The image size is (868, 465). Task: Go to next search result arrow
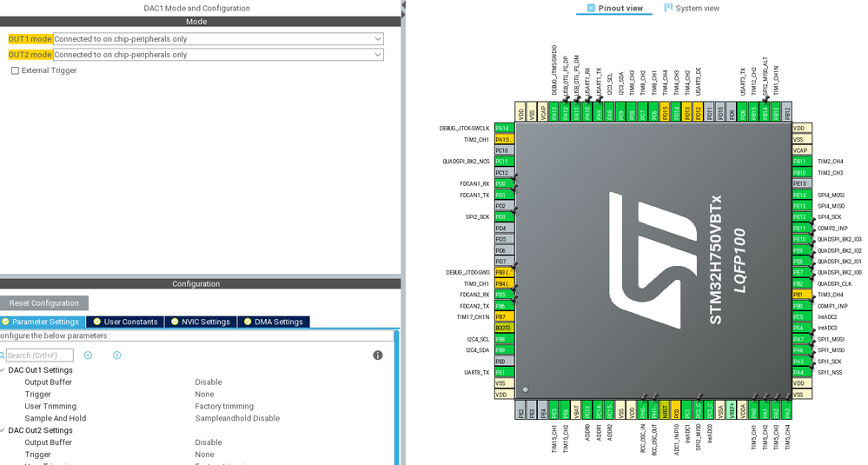(x=116, y=355)
